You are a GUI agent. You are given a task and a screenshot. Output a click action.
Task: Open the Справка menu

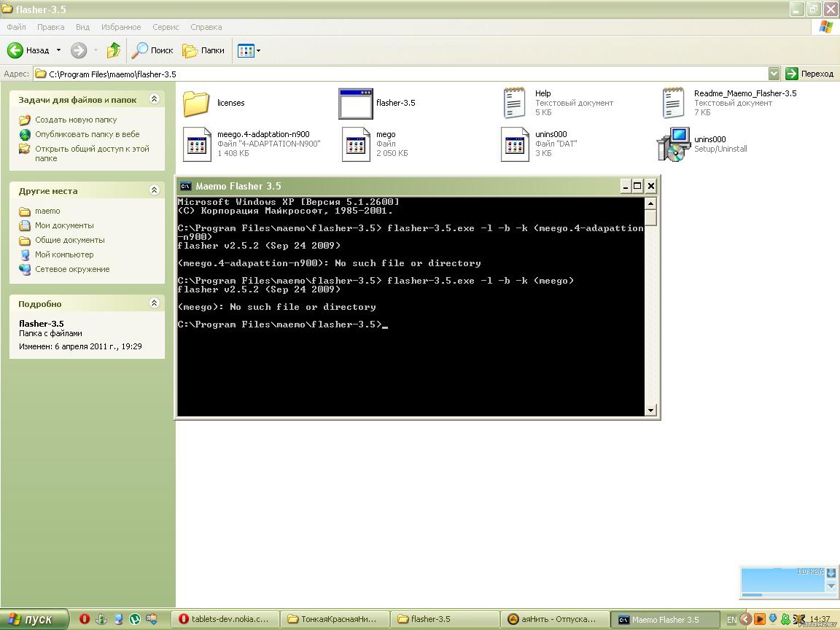click(x=206, y=27)
